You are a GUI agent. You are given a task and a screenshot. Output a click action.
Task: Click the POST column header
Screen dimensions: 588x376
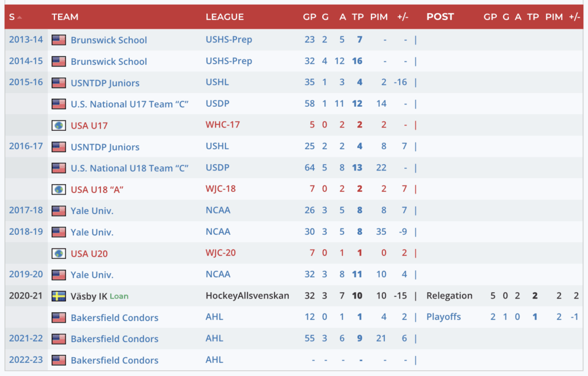440,17
